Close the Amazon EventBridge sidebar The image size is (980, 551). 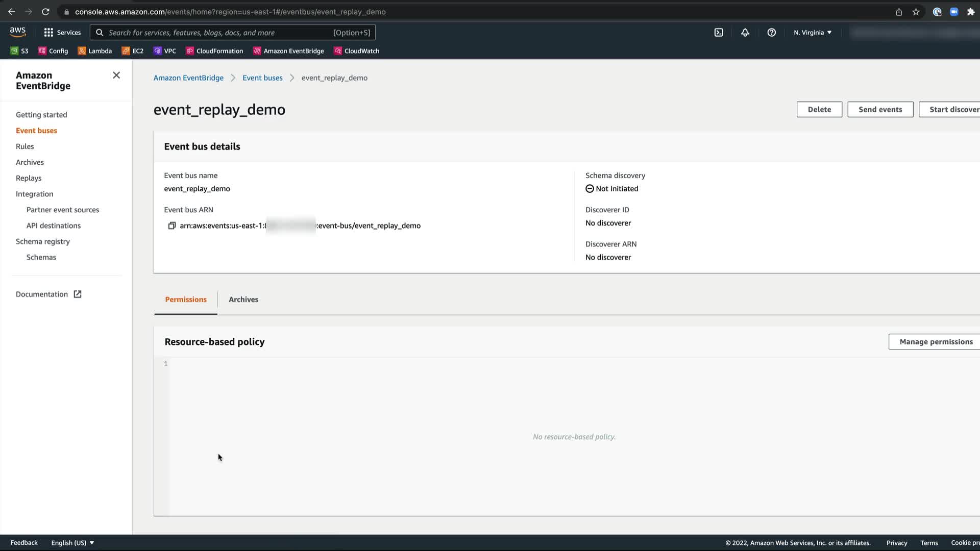click(116, 76)
